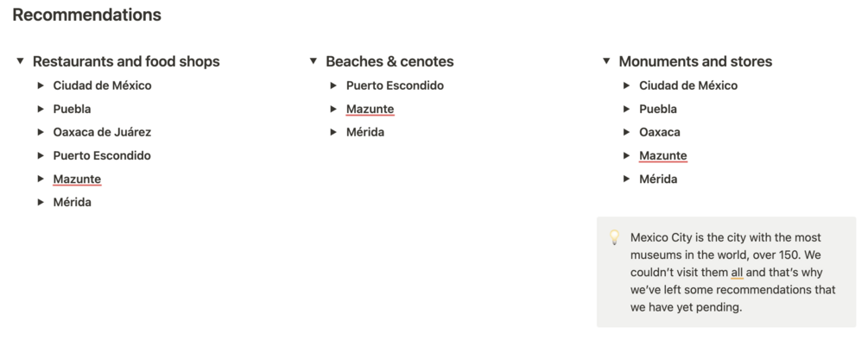Expand Mazunte toggle under Restaurants and food shops
Viewport: 868px width, 346px height.
41,179
